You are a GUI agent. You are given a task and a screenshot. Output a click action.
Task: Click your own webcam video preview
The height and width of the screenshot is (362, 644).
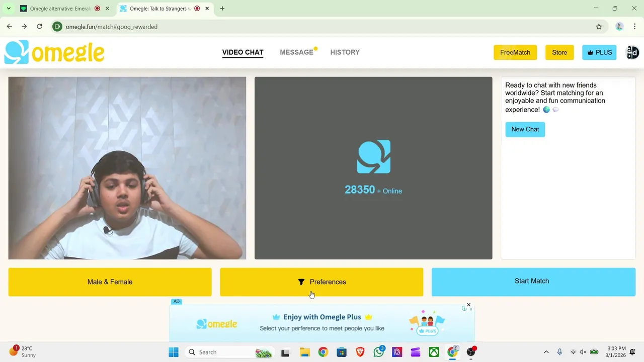point(127,168)
